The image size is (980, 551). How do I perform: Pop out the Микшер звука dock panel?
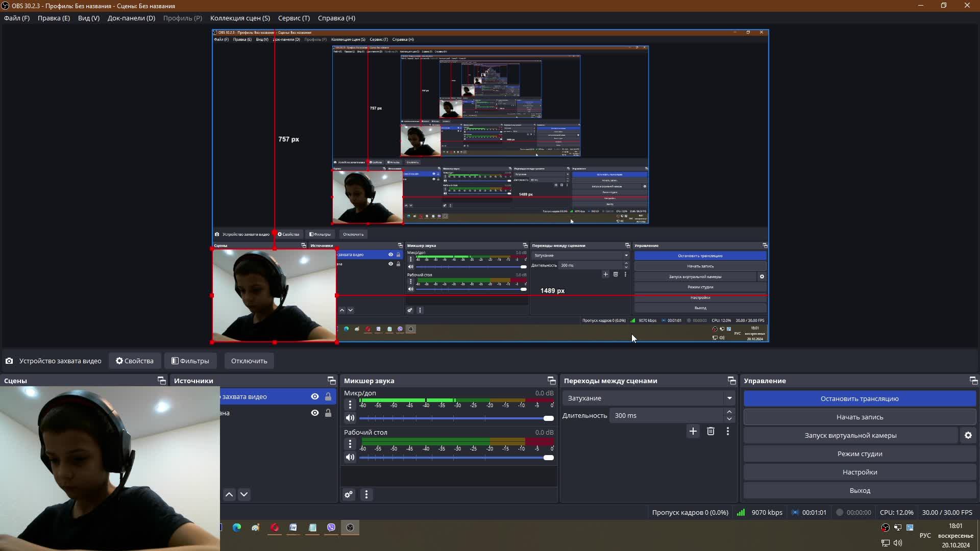(551, 381)
